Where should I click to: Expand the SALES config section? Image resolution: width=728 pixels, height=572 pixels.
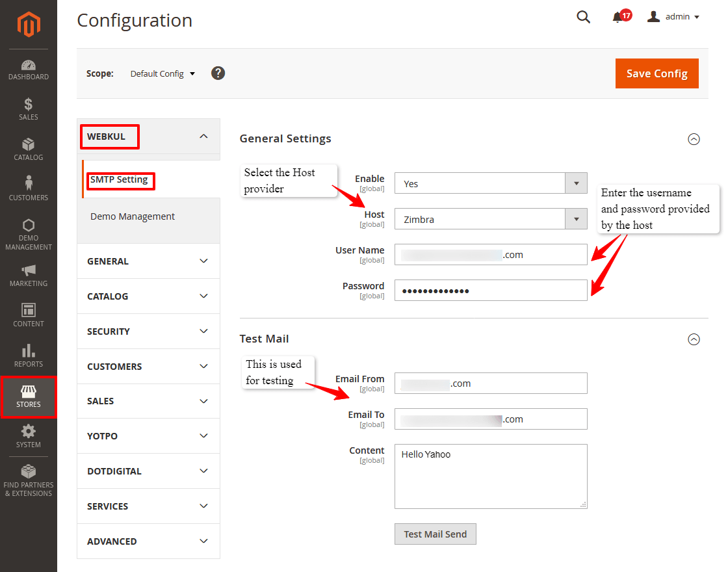point(148,401)
